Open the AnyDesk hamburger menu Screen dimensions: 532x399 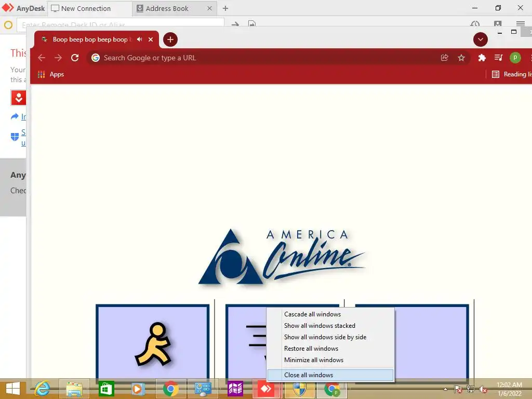(x=521, y=24)
